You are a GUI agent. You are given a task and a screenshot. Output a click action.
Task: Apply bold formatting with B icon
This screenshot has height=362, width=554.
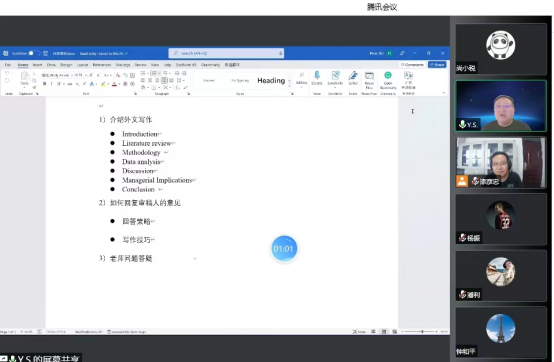click(45, 84)
